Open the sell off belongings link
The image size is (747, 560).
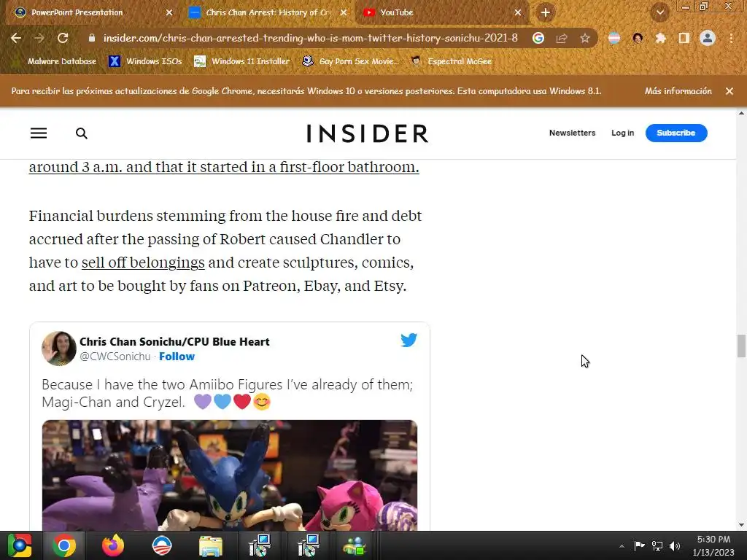143,262
